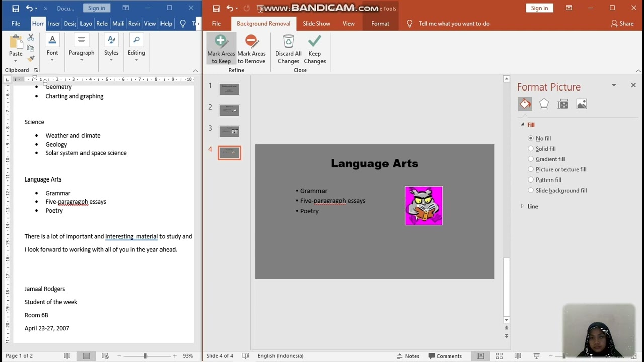This screenshot has width=644, height=362.
Task: Open Comments pane in PowerPoint
Action: point(445,356)
